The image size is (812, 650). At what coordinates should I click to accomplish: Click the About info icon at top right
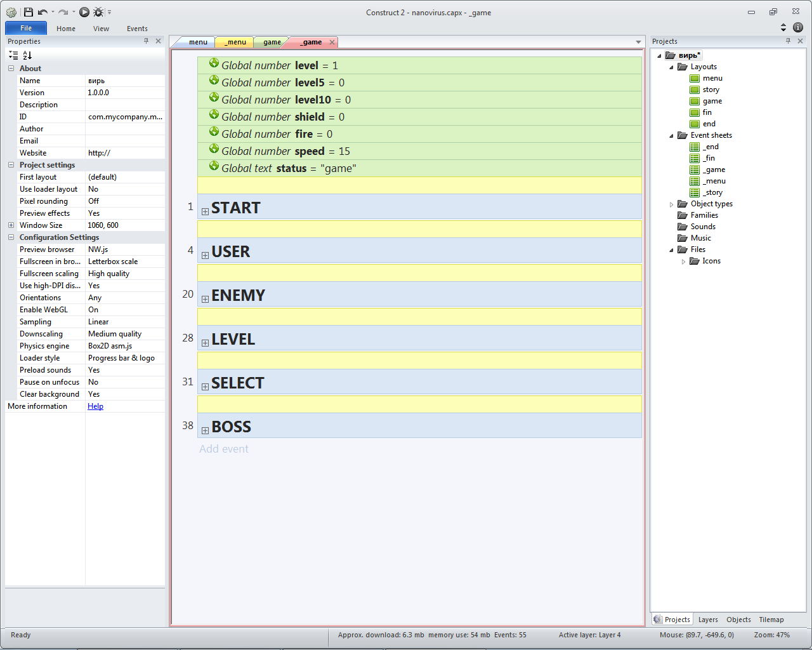click(x=798, y=27)
